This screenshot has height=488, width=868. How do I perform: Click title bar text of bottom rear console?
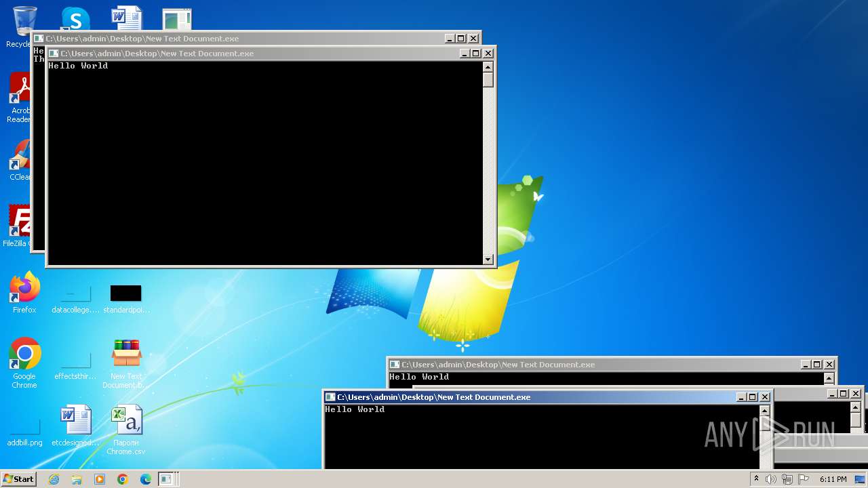pos(498,365)
